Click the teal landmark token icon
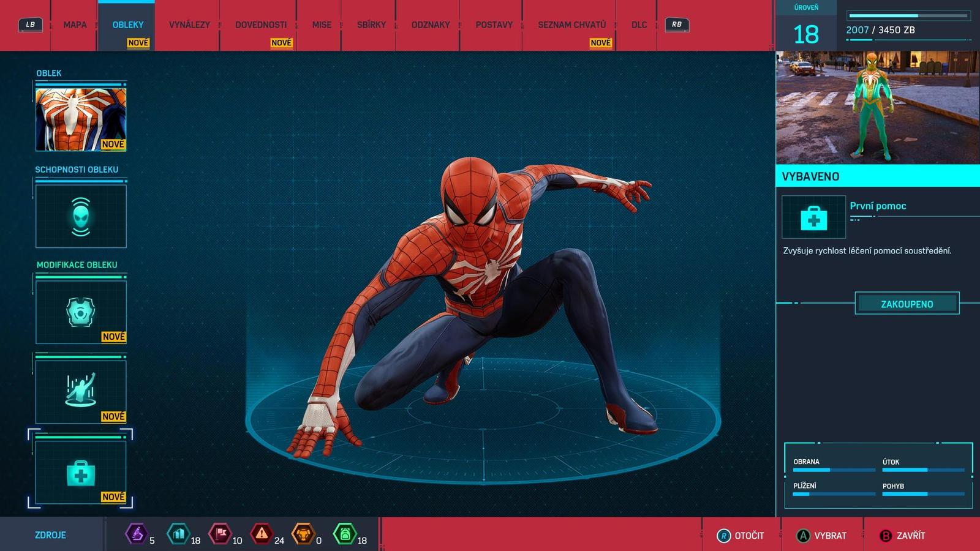This screenshot has width=980, height=551. pyautogui.click(x=178, y=534)
